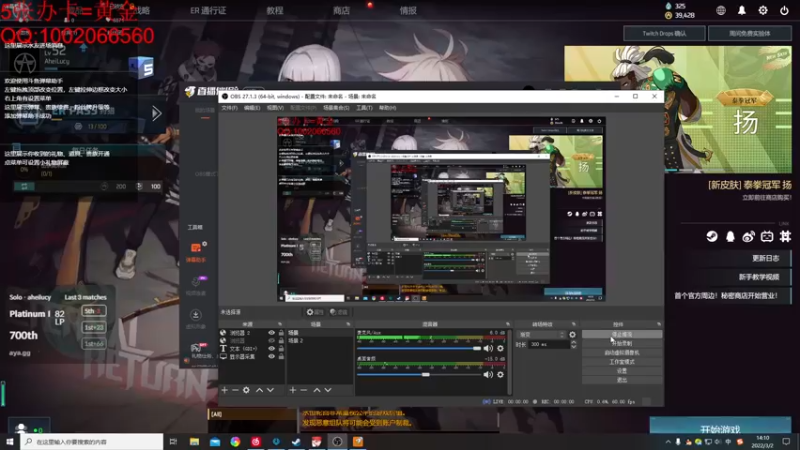
Task: Toggle visibility of 浏览器 2 source
Action: 271,333
